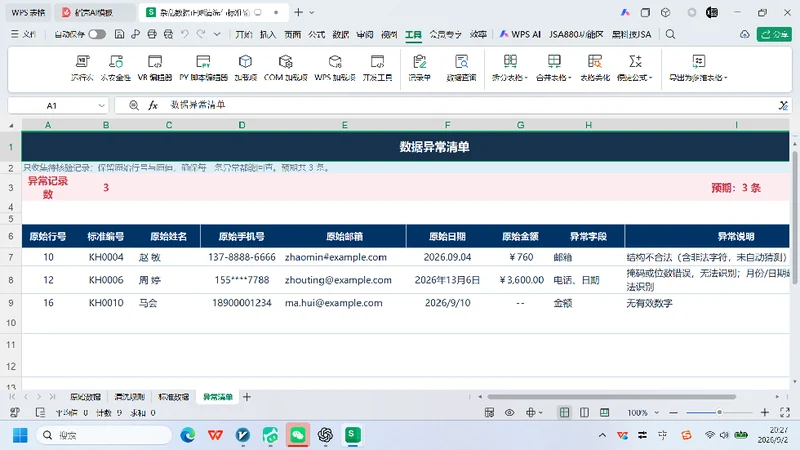Click the save icon in quick toolbar
Screen dimensions: 800x450
119,34
